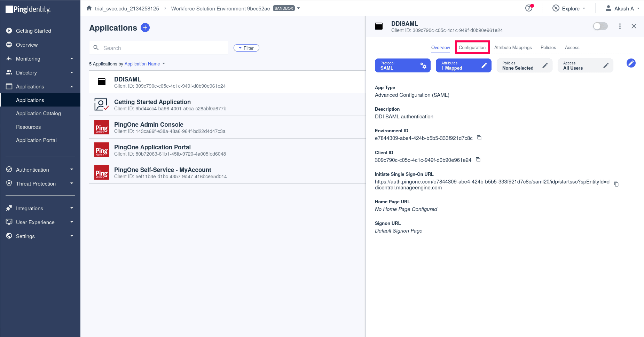The width and height of the screenshot is (644, 337).
Task: Open the SAML protocol settings gear
Action: click(423, 65)
